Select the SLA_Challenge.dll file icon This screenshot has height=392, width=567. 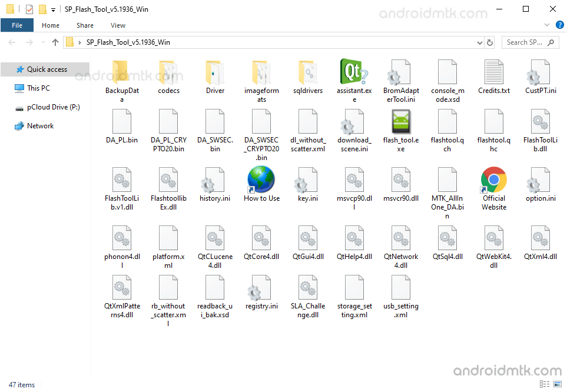tap(308, 287)
